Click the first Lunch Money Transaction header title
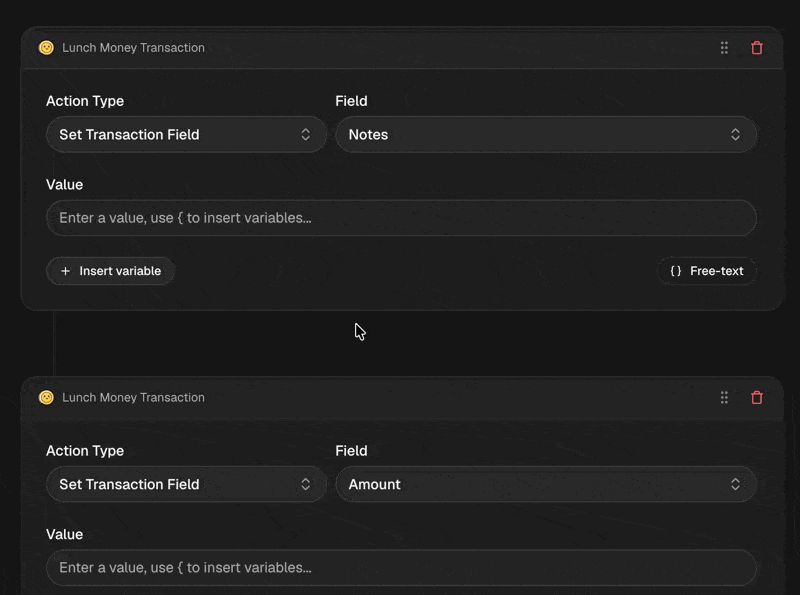 click(x=133, y=48)
